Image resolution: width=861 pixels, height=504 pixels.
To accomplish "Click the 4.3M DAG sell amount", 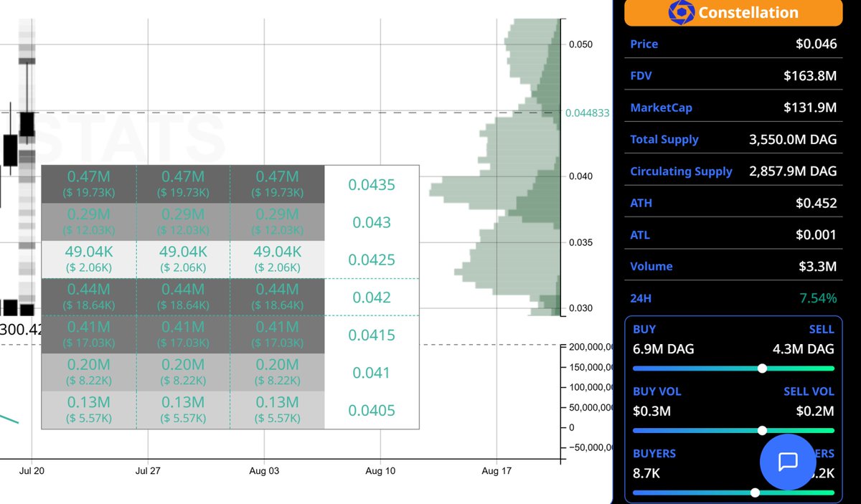I will [804, 349].
